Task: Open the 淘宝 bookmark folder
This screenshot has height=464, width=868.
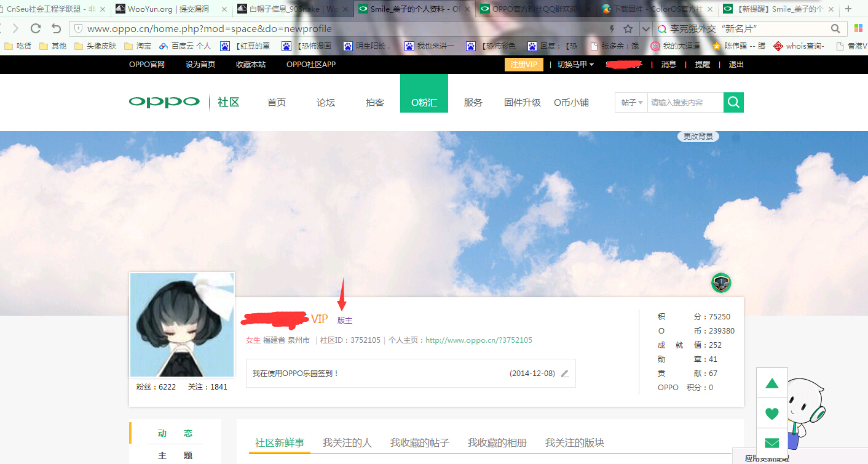Action: point(138,46)
